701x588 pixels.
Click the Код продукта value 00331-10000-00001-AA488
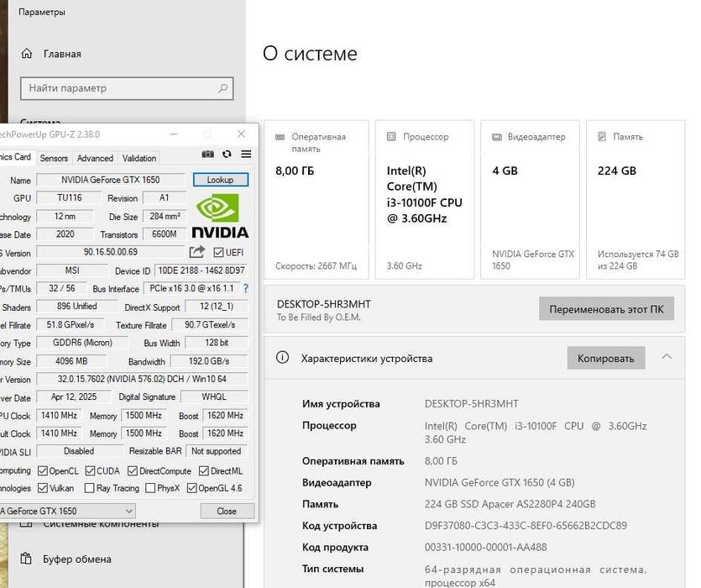tap(485, 547)
